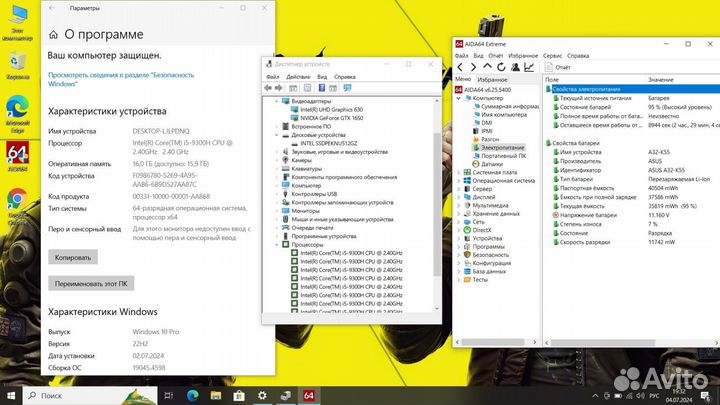Open Microsoft Edge desktop shortcut
This screenshot has width=720, height=405.
(17, 107)
